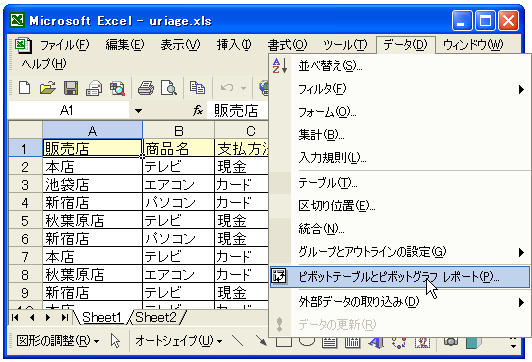Click the New workbook icon
Image resolution: width=532 pixels, height=362 pixels.
(24, 88)
